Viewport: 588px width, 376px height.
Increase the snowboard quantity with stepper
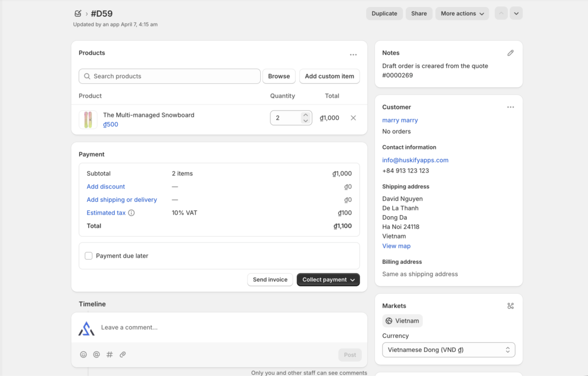[305, 114]
